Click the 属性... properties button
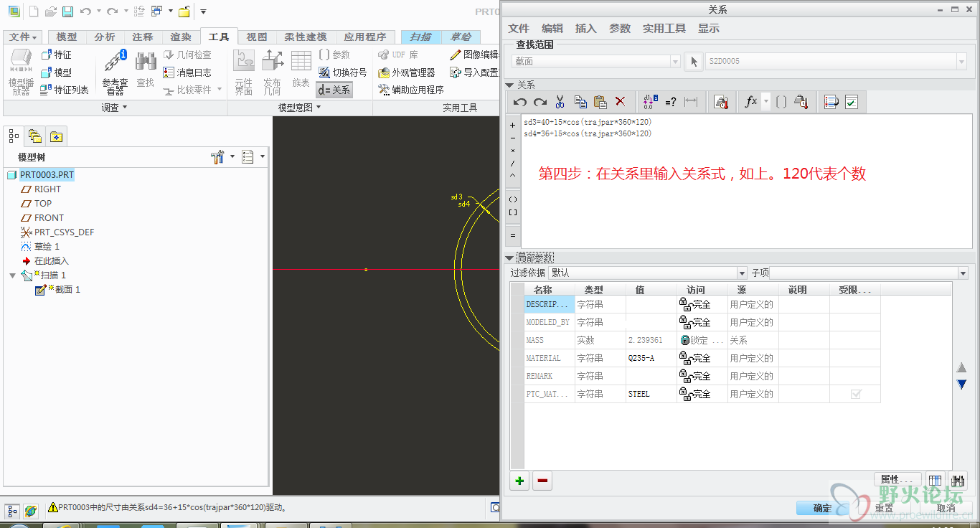980x528 pixels. point(898,479)
